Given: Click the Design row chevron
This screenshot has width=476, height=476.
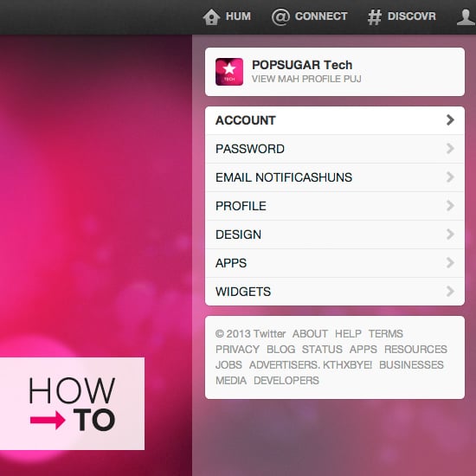Looking at the screenshot, I should (450, 235).
